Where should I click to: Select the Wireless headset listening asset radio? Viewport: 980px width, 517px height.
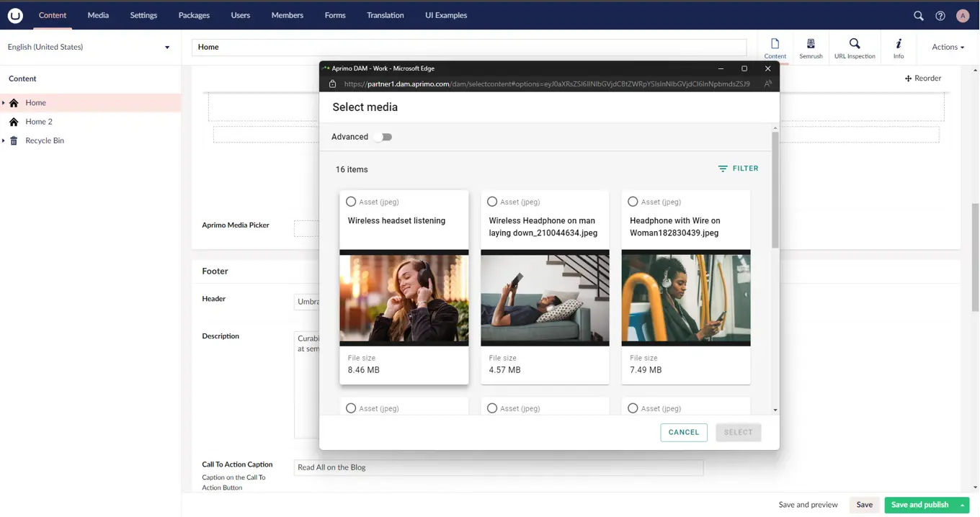point(351,202)
